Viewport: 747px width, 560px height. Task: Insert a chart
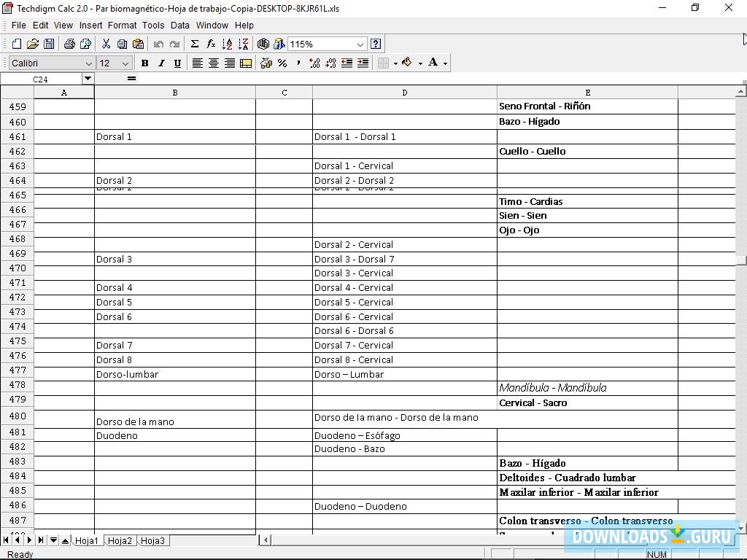tap(263, 44)
